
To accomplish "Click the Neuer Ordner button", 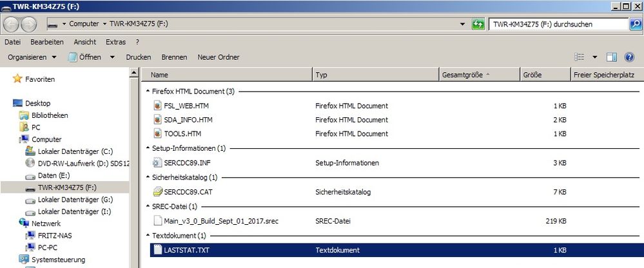I will pyautogui.click(x=219, y=57).
